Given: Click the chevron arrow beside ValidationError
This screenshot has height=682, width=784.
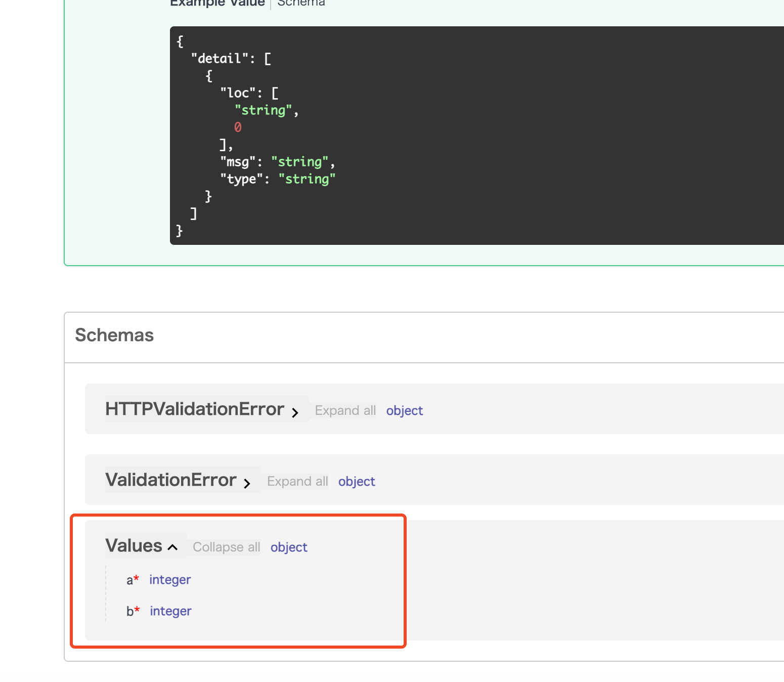Looking at the screenshot, I should (247, 484).
